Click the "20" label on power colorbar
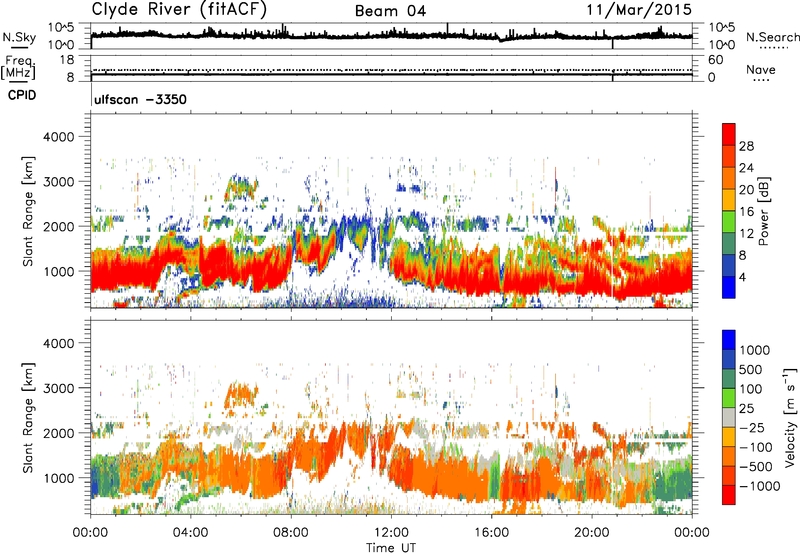The image size is (800, 554). click(x=746, y=190)
